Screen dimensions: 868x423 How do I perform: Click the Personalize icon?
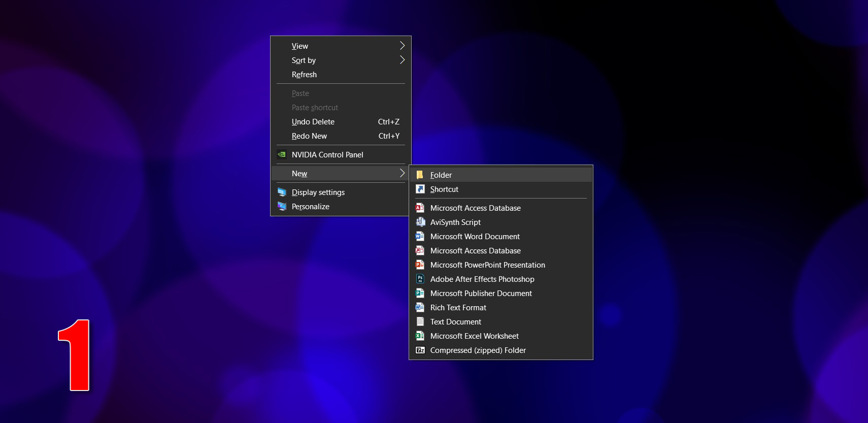282,206
